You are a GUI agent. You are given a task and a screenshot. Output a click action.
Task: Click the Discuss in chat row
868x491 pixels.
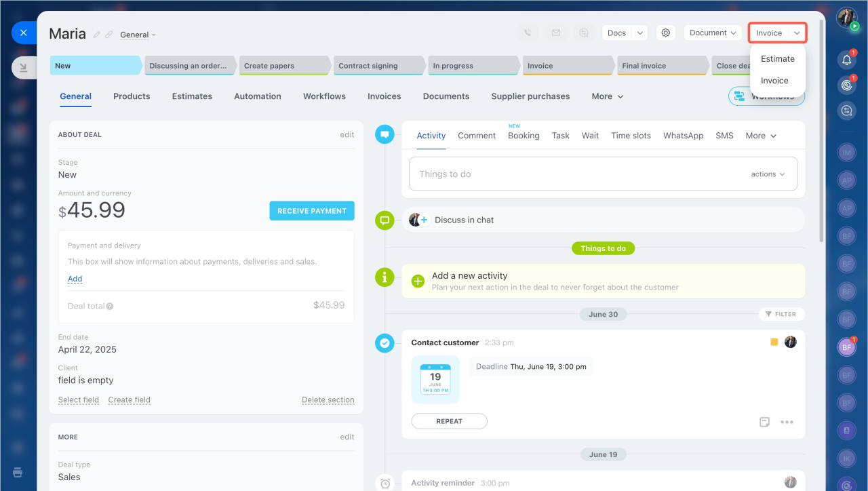[x=603, y=220]
